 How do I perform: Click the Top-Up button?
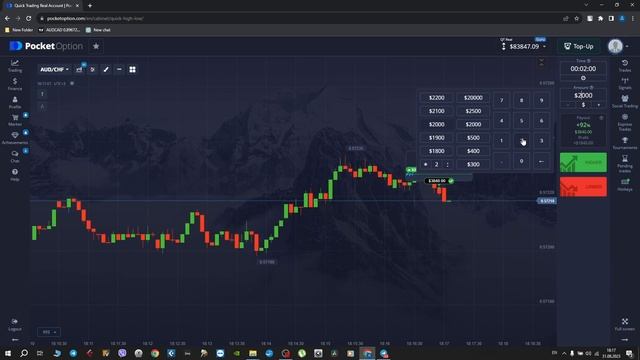tap(579, 46)
